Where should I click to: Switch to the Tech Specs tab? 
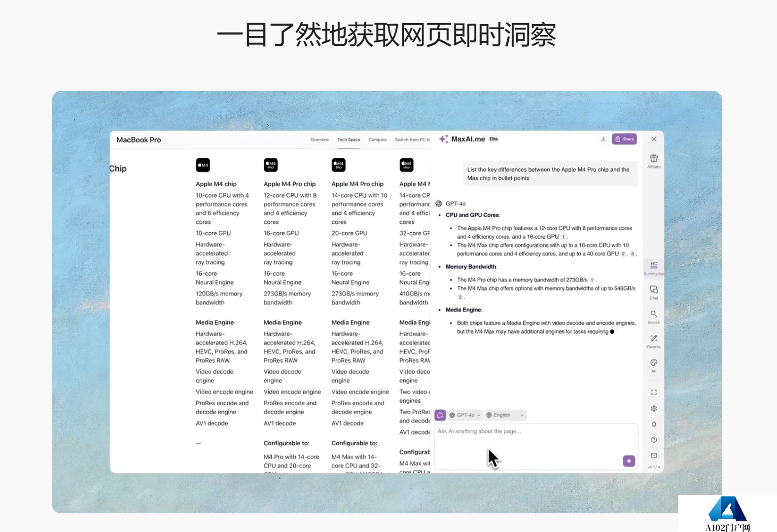tap(349, 140)
